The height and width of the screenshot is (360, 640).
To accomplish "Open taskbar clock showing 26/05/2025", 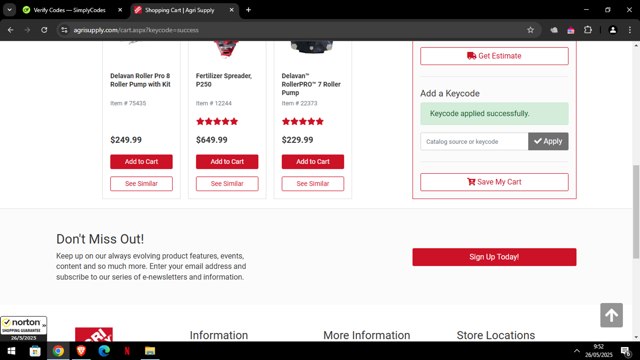I will click(599, 351).
